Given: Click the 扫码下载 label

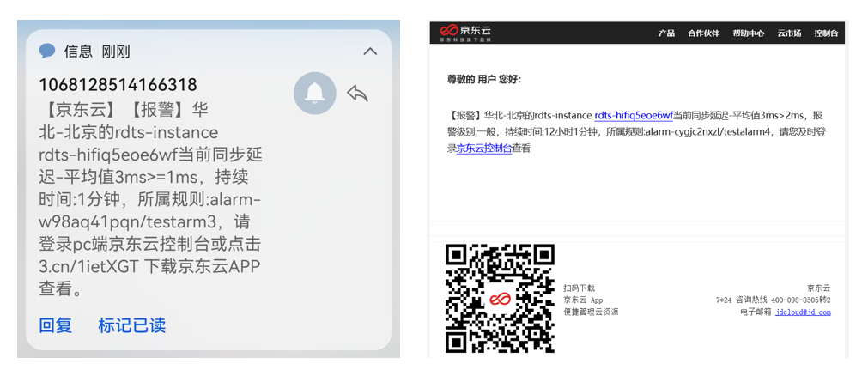Looking at the screenshot, I should point(579,288).
